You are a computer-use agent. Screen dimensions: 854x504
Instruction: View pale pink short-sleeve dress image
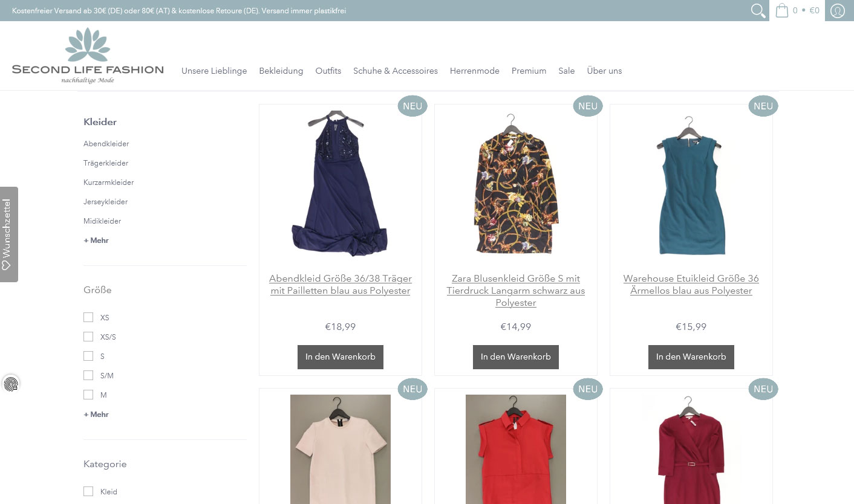click(x=341, y=449)
